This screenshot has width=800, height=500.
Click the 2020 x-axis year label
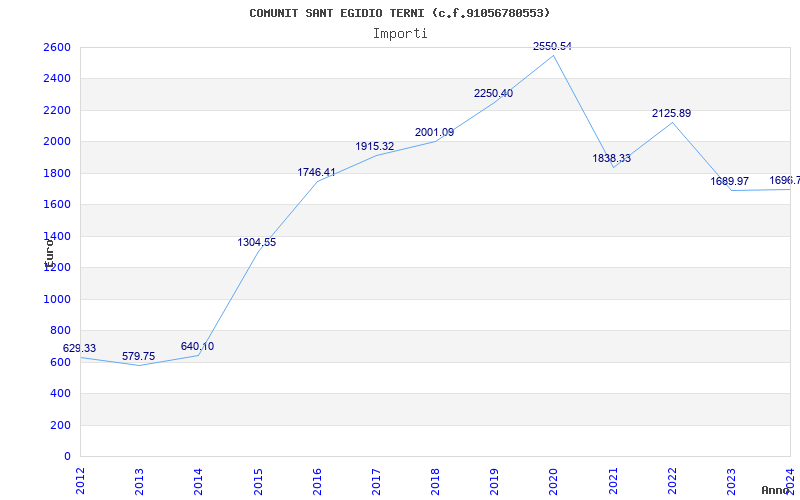(554, 481)
